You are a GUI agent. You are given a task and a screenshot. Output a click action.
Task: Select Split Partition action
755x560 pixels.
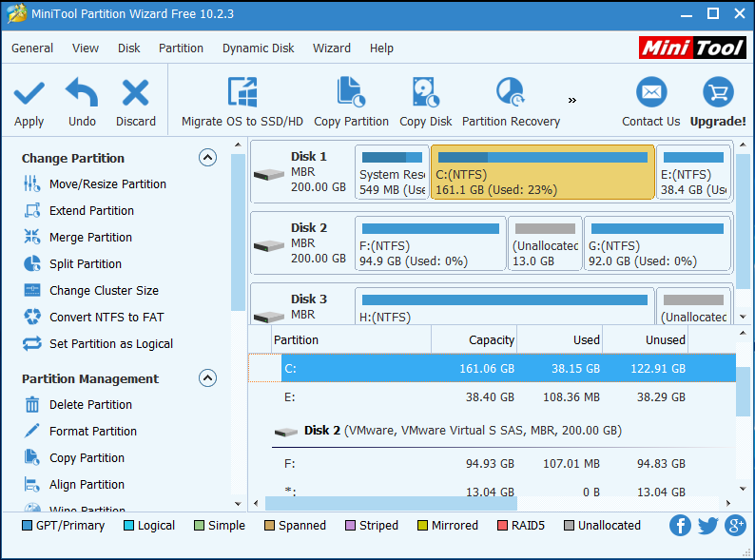pyautogui.click(x=72, y=264)
